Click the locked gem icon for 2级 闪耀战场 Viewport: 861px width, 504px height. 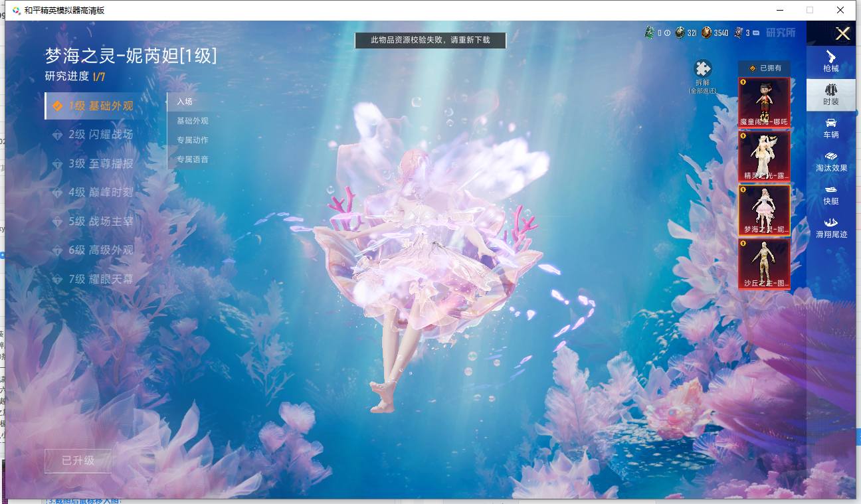[x=58, y=134]
